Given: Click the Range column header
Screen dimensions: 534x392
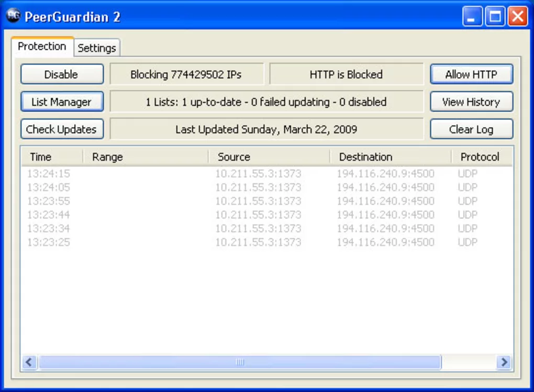Looking at the screenshot, I should (x=146, y=156).
